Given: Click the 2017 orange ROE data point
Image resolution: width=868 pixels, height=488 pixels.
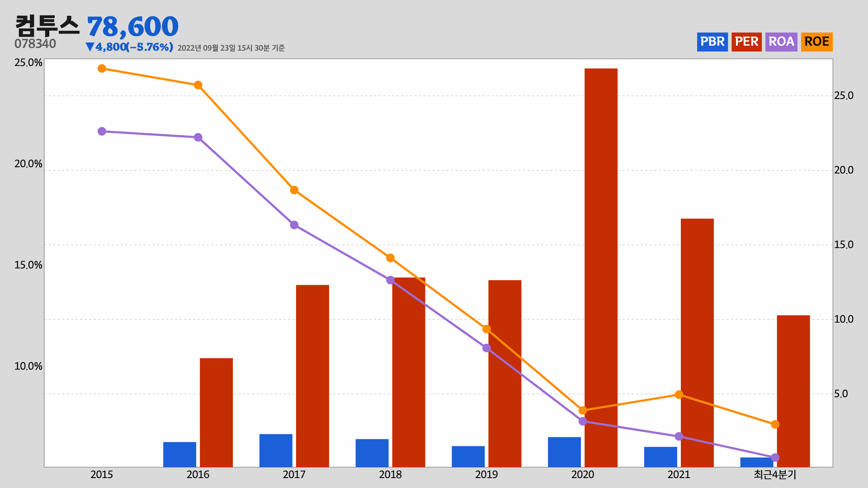Looking at the screenshot, I should [294, 190].
